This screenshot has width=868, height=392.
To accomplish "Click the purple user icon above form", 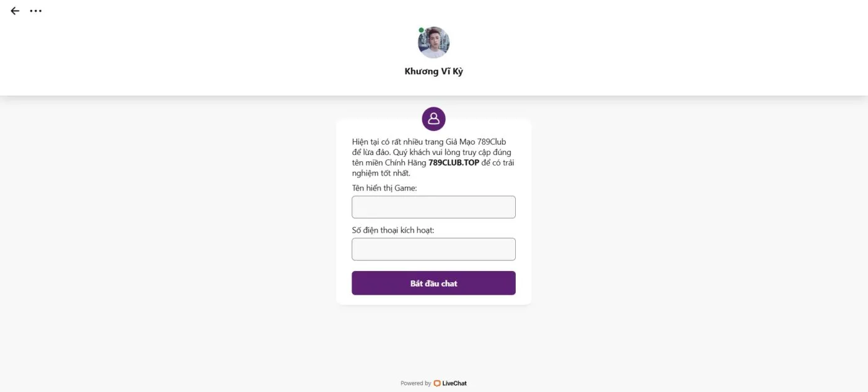I will tap(433, 118).
